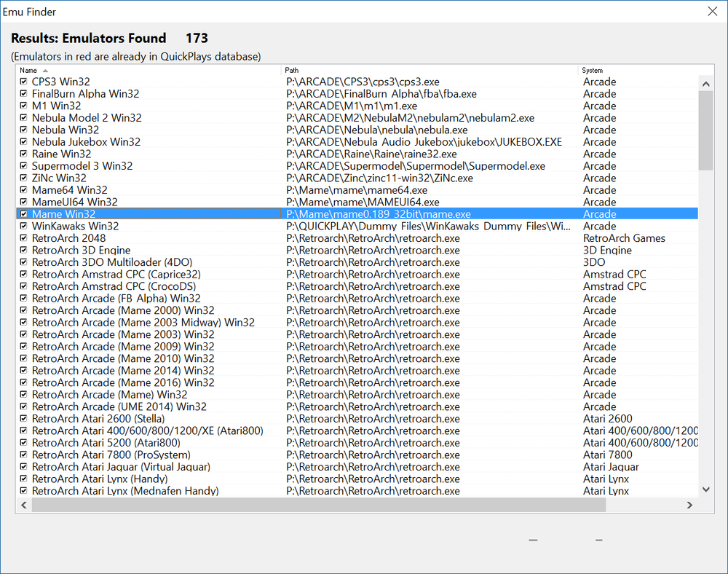Select the Raine Win32 emulator row
This screenshot has width=728, height=574.
(x=357, y=154)
